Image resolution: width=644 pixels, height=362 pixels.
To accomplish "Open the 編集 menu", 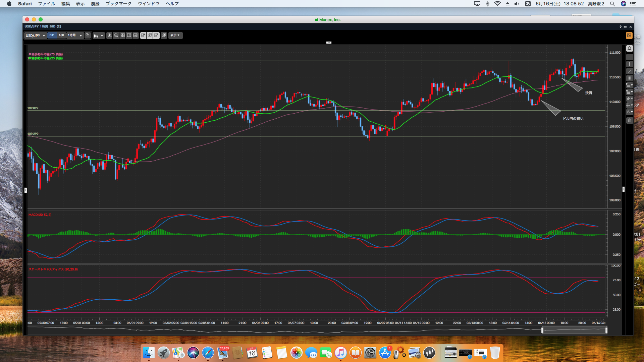I will tap(66, 4).
